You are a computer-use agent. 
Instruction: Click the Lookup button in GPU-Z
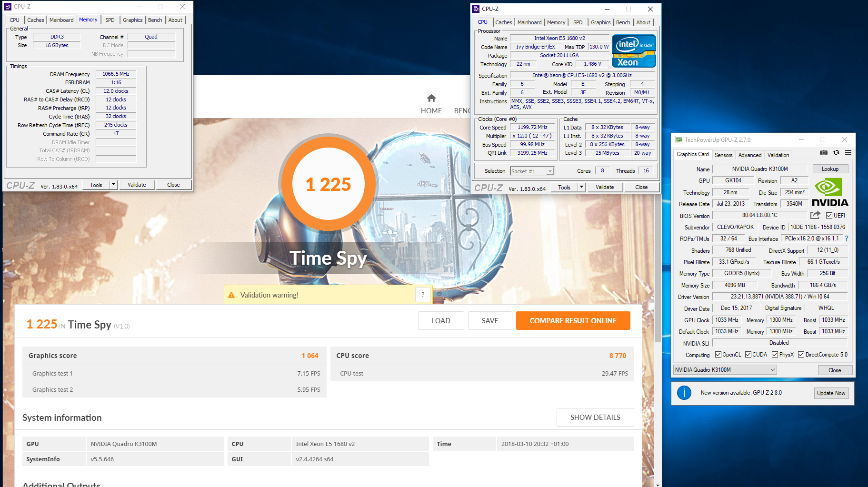coord(830,169)
